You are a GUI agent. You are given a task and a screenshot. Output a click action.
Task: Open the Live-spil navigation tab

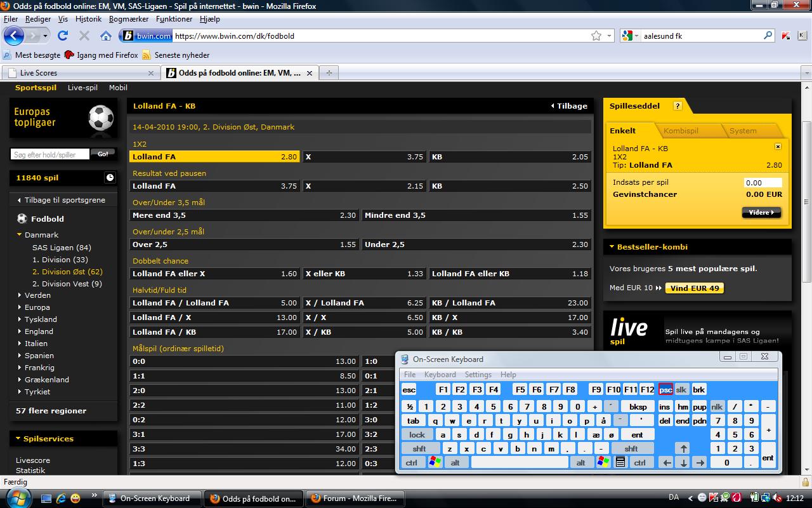[82, 88]
